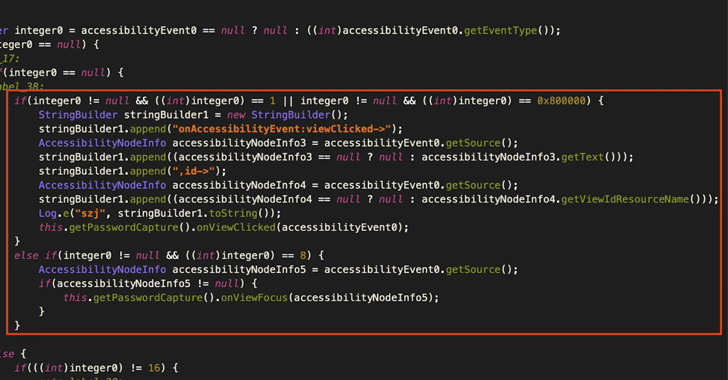Click Log.e at line start
728x380 pixels.
[x=53, y=213]
